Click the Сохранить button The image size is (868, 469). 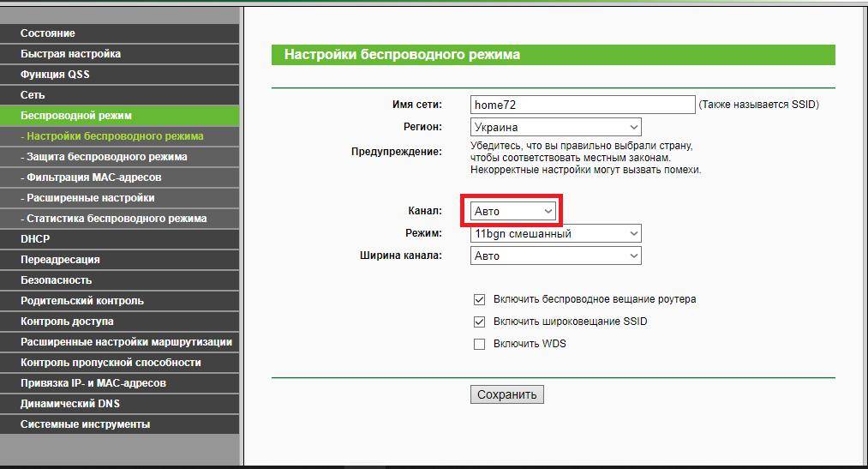tap(506, 394)
